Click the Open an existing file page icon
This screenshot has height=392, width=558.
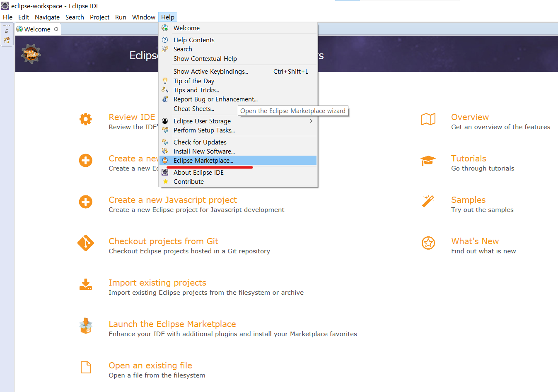(x=86, y=367)
